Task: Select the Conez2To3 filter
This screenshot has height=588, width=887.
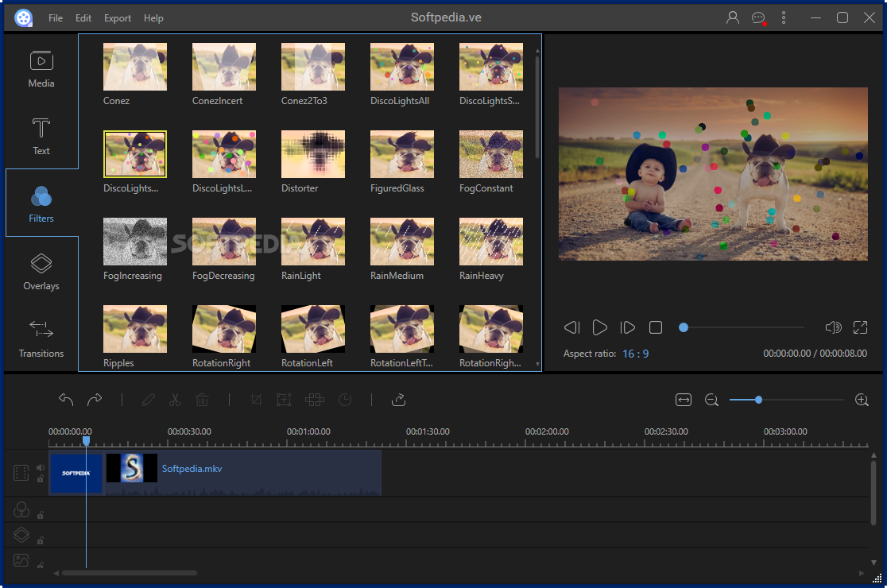Action: (313, 67)
